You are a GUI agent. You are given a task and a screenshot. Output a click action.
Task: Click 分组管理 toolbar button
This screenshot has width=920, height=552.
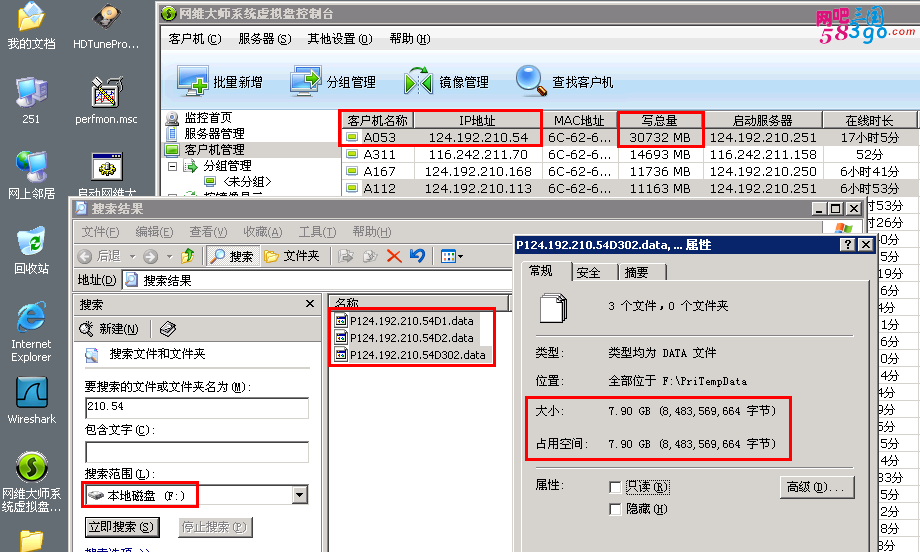pyautogui.click(x=333, y=82)
